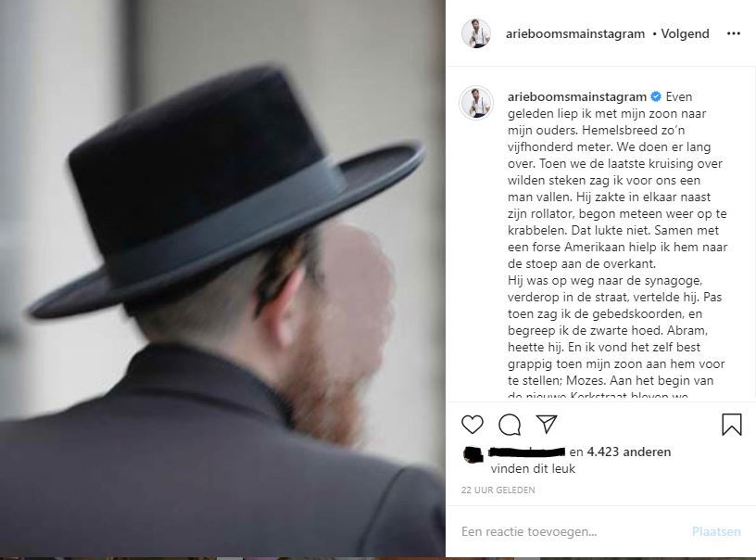The width and height of the screenshot is (756, 560).
Task: Like the post with the heart icon
Action: [472, 425]
